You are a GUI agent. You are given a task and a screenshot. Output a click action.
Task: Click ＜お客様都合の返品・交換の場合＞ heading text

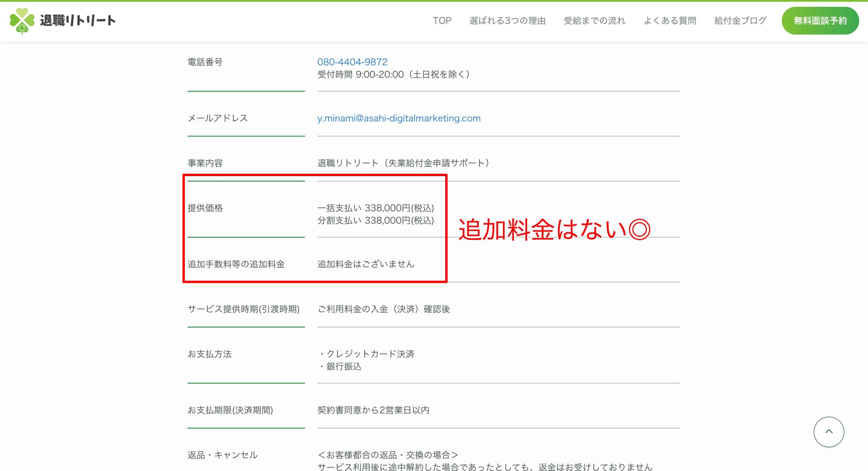pos(388,455)
